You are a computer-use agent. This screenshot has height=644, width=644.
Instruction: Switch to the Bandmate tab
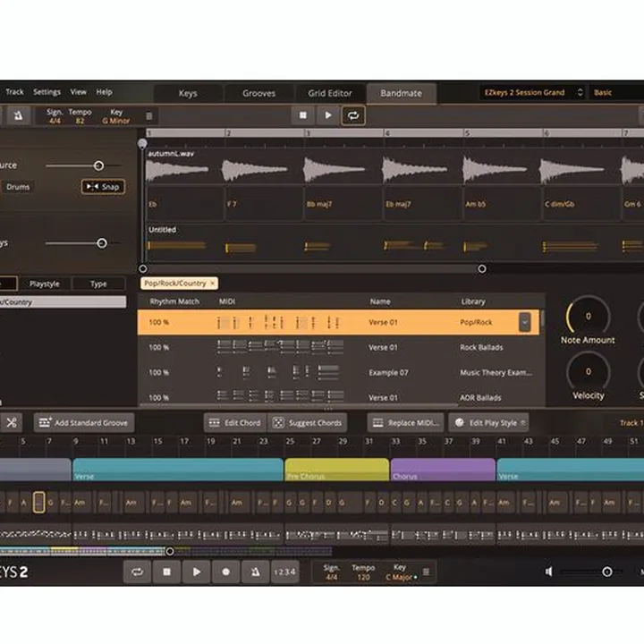point(402,93)
